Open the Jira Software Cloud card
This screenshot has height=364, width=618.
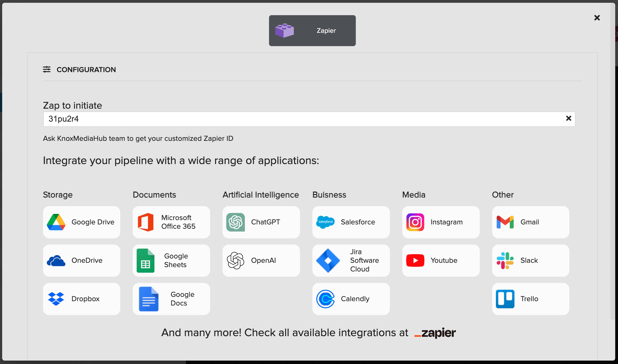click(x=351, y=261)
